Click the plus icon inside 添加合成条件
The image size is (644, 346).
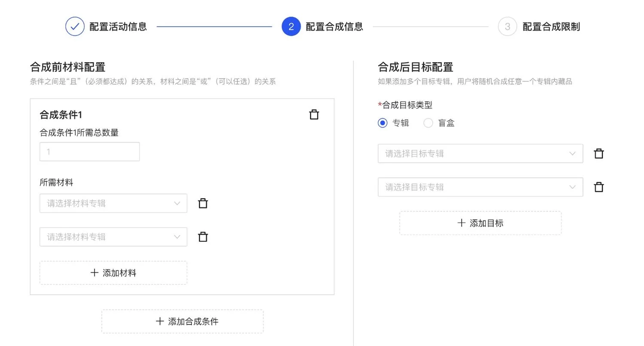[160, 321]
